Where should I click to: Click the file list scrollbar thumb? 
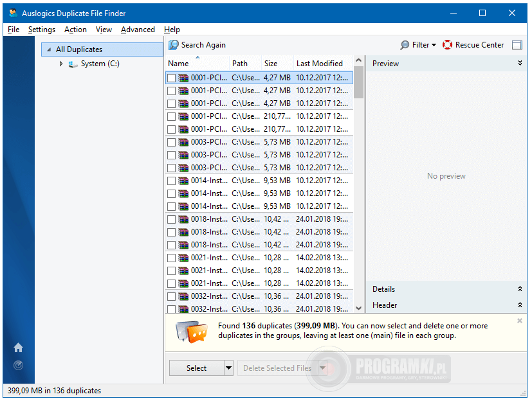pyautogui.click(x=358, y=82)
